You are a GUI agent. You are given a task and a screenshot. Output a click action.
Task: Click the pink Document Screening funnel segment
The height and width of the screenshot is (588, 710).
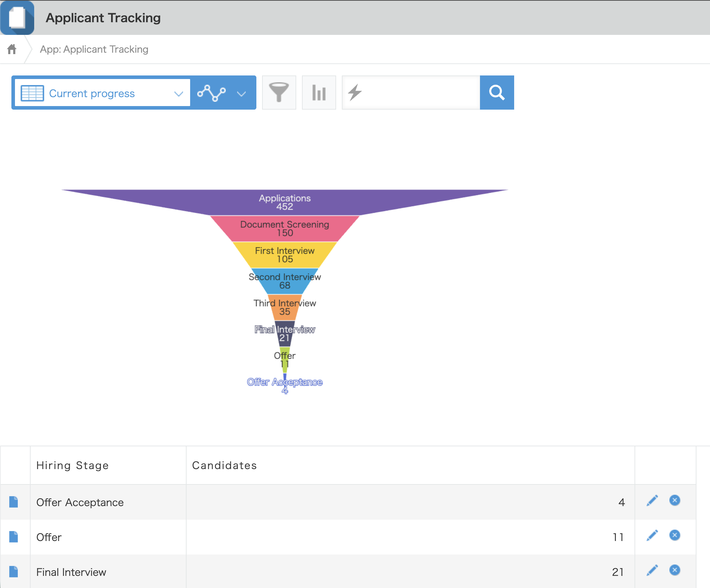(285, 229)
